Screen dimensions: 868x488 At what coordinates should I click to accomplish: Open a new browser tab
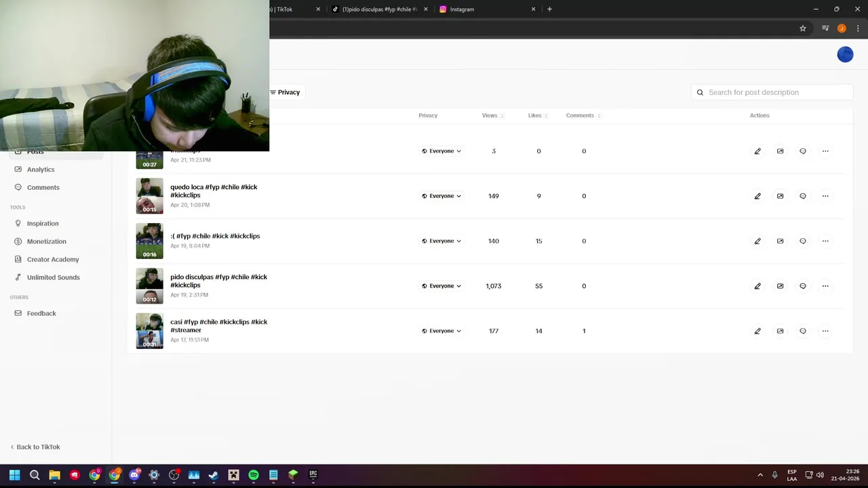[x=549, y=9]
